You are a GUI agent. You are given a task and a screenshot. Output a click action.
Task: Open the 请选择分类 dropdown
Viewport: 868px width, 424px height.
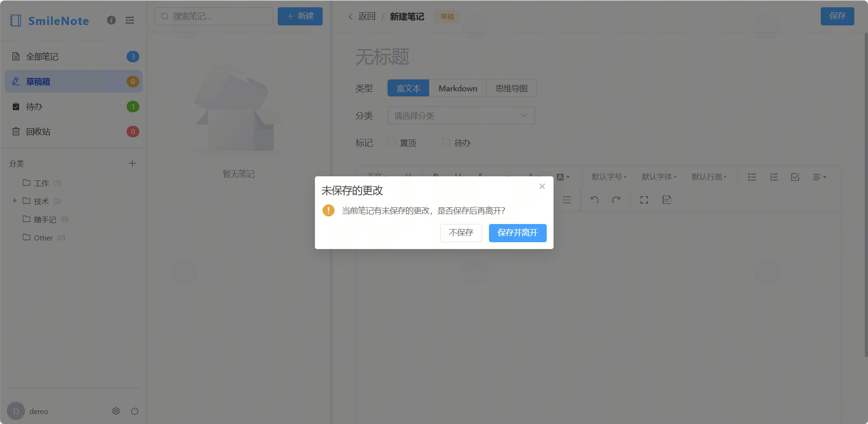click(461, 115)
